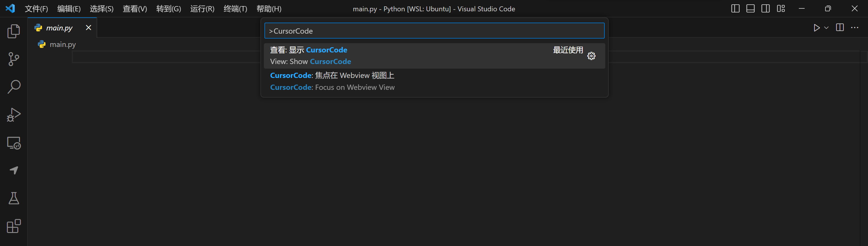Toggle the secondary side bar layout icon
Image resolution: width=868 pixels, height=246 pixels.
[766, 8]
